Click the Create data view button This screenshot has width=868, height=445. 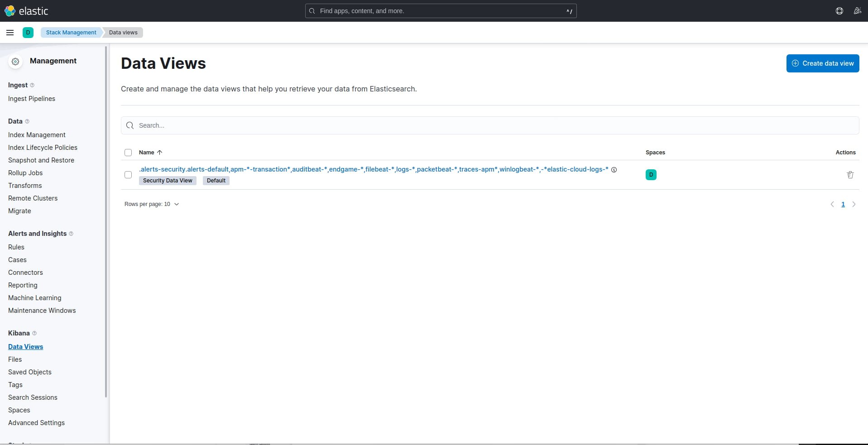pos(822,63)
